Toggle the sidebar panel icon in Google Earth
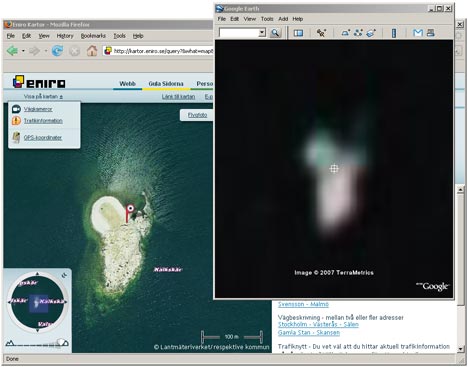 (298, 33)
